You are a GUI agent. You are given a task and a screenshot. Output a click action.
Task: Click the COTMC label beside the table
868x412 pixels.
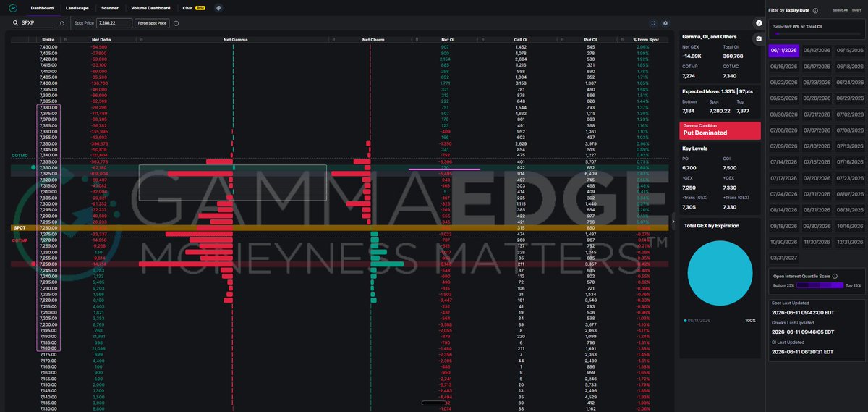[x=20, y=156]
